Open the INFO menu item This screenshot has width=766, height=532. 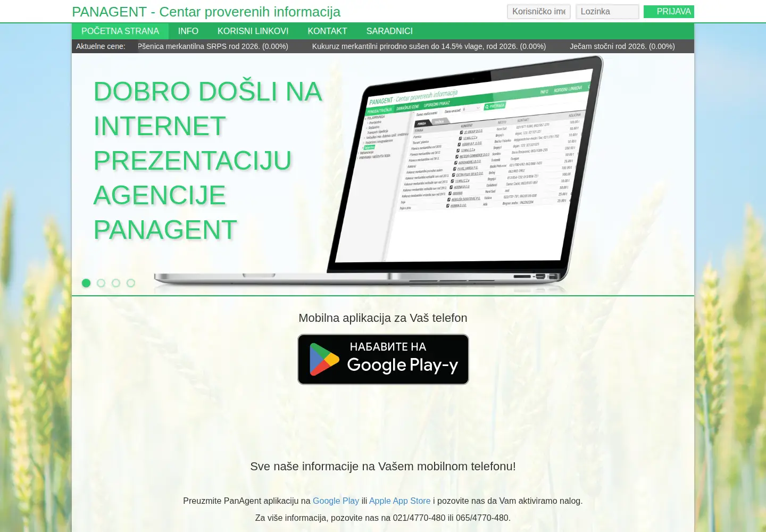tap(188, 31)
